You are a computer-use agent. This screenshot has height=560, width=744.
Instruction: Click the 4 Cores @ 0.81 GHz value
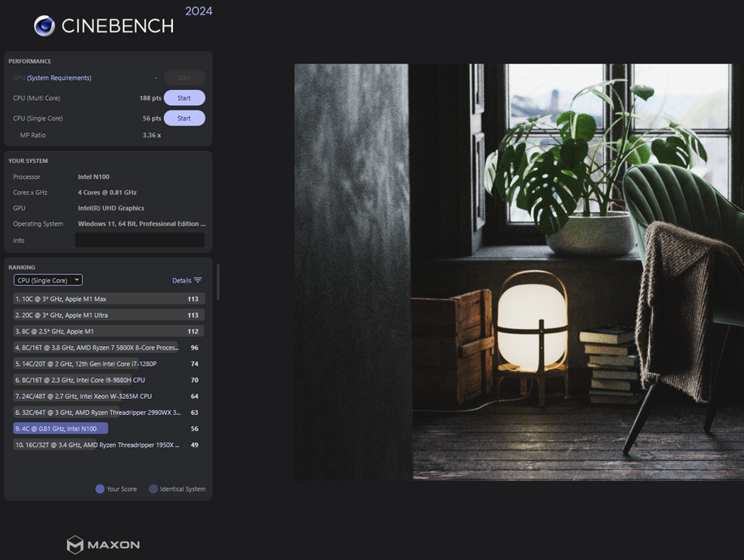click(107, 193)
